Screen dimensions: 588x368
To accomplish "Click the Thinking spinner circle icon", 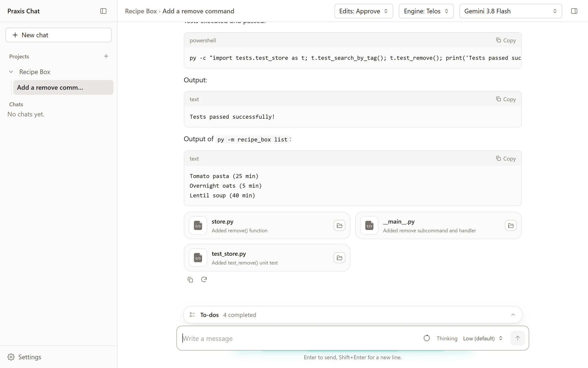I will coord(427,338).
